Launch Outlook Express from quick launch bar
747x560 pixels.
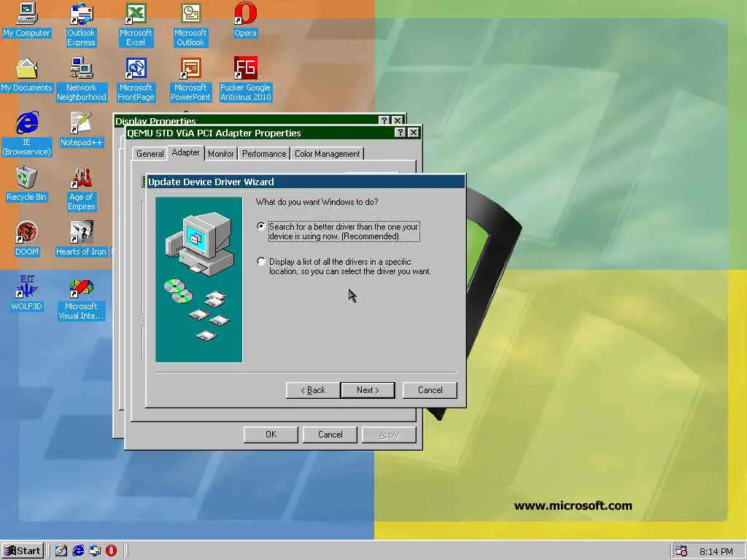95,551
